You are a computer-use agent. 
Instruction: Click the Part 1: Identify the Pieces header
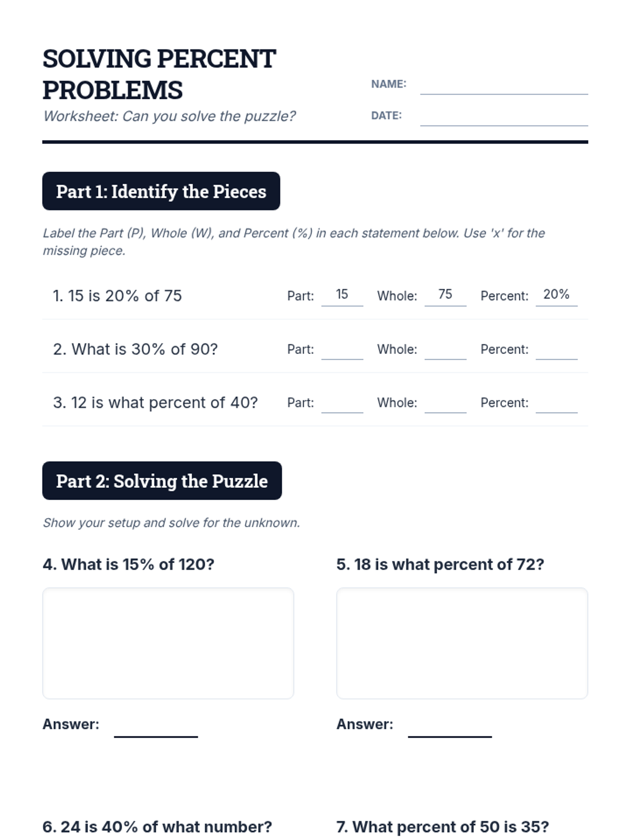pos(161,191)
